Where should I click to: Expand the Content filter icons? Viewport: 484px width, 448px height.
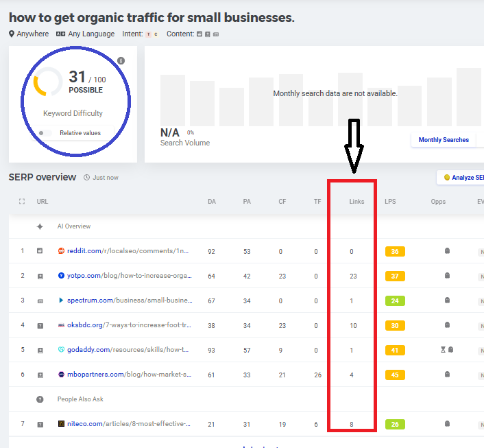(208, 34)
